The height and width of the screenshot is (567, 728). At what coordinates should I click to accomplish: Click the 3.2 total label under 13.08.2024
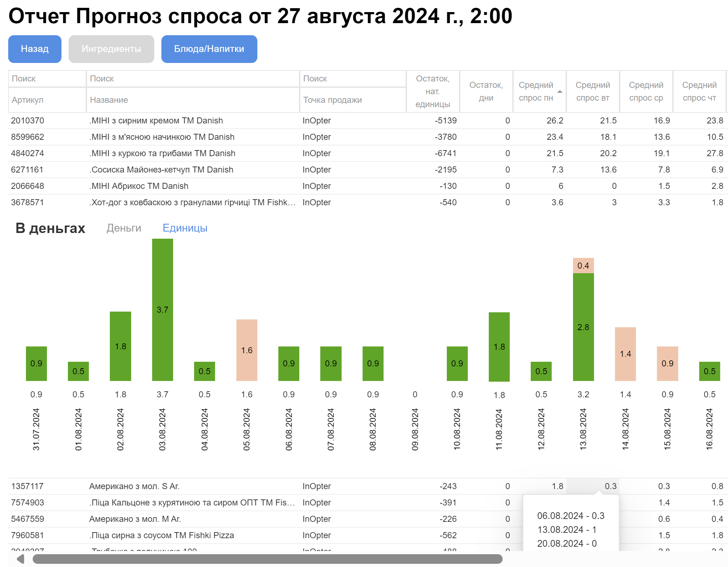(x=583, y=394)
